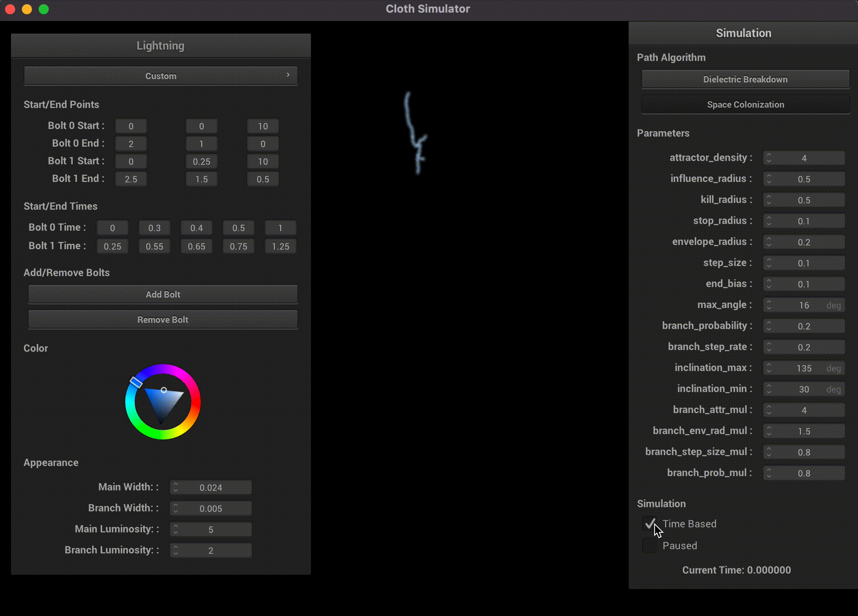Open the Custom preset dropdown

(161, 76)
